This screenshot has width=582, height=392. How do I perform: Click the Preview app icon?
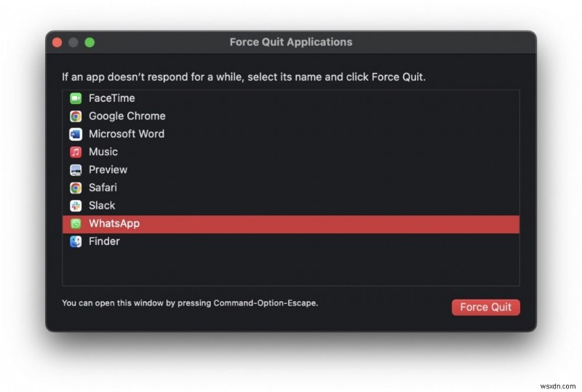click(x=76, y=170)
